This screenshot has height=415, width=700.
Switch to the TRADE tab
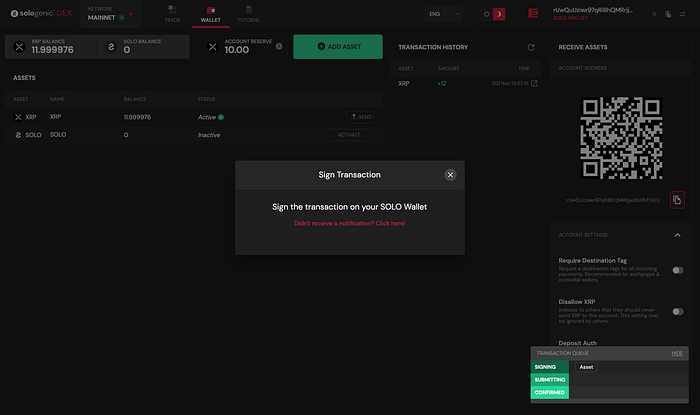[172, 14]
